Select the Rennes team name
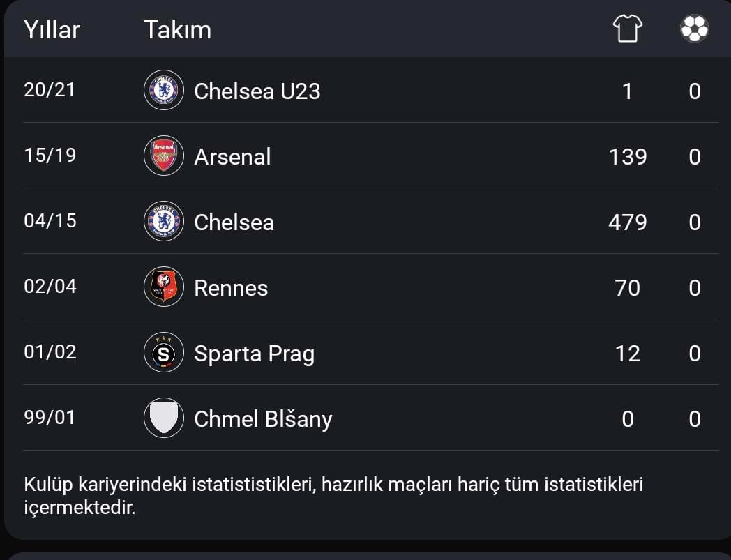The image size is (731, 560). 231,288
